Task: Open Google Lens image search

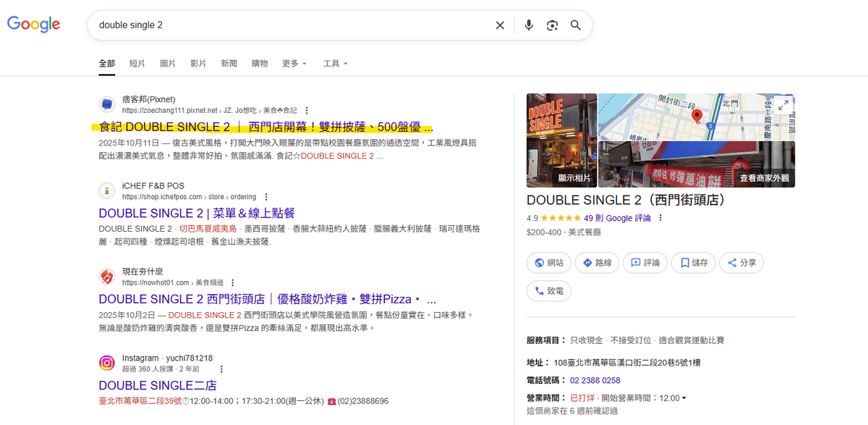Action: [x=552, y=25]
